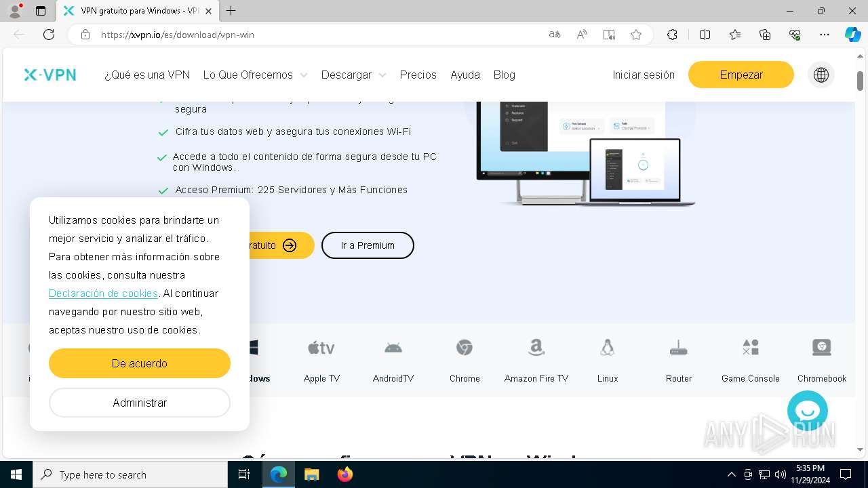Open browser extensions puzzle icon
Screen dimensions: 868x488
coord(672,35)
